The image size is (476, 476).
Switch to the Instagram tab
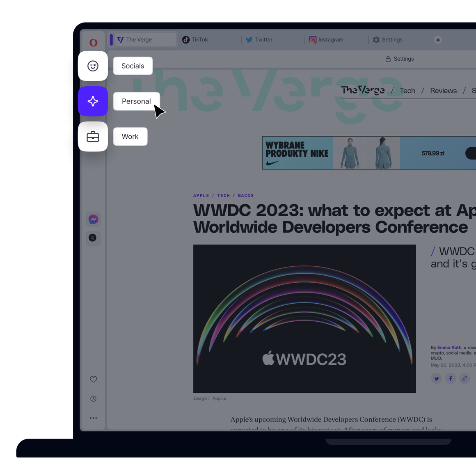(x=327, y=39)
